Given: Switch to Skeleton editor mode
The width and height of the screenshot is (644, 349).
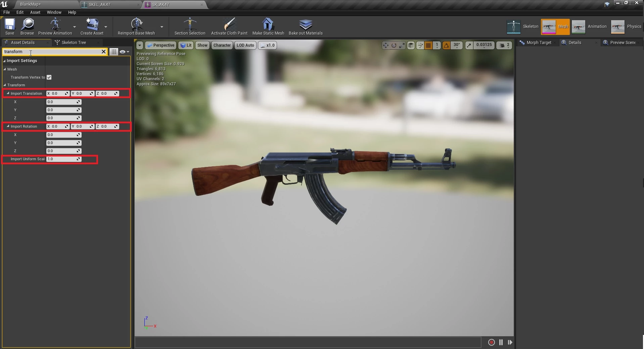Looking at the screenshot, I should 522,27.
